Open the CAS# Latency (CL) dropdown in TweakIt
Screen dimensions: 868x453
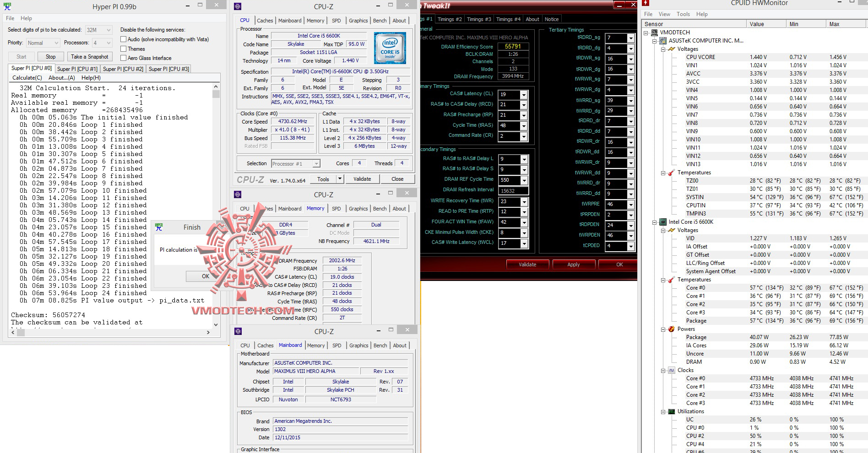(524, 95)
